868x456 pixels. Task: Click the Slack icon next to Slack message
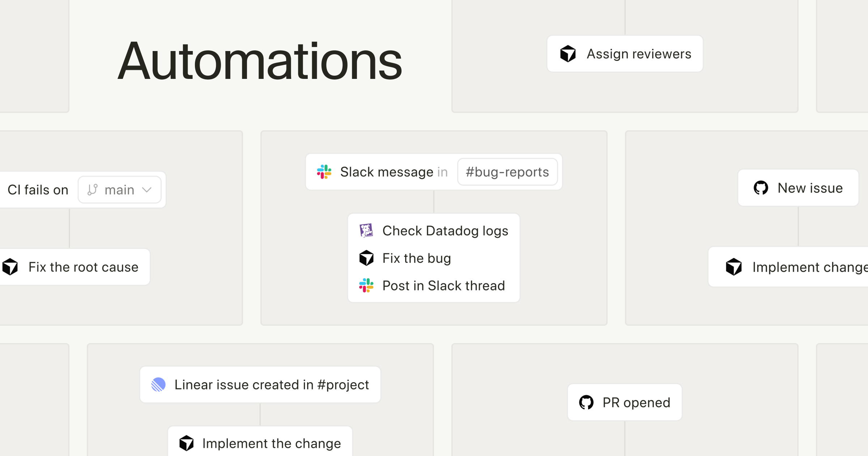click(325, 172)
